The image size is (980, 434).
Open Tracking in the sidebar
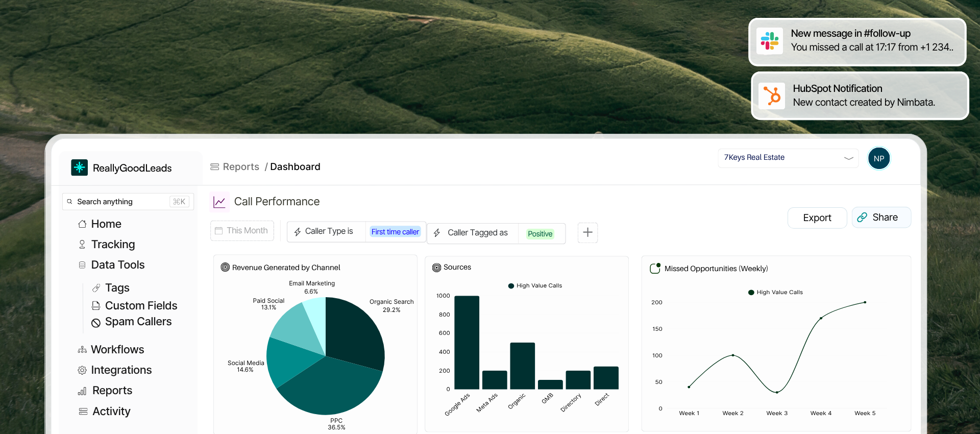click(x=113, y=245)
